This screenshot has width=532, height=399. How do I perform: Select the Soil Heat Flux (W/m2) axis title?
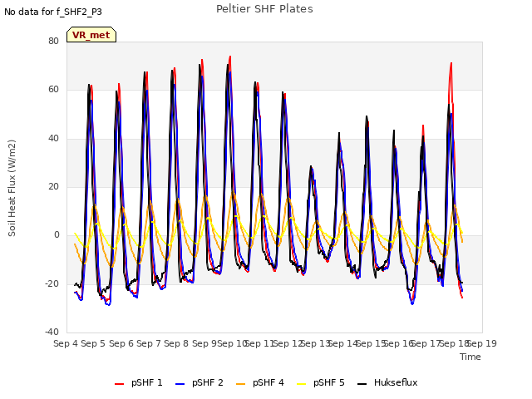(x=12, y=188)
